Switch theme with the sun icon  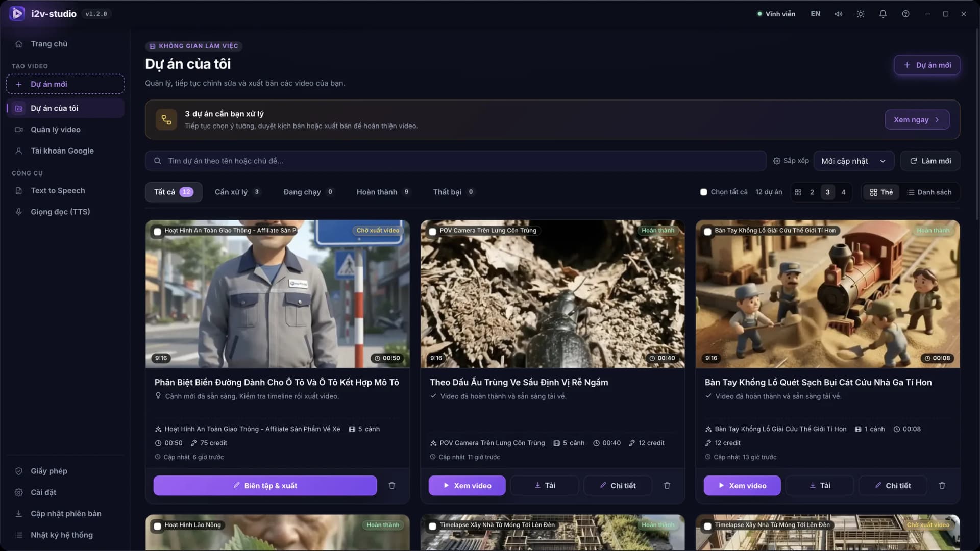(x=861, y=14)
